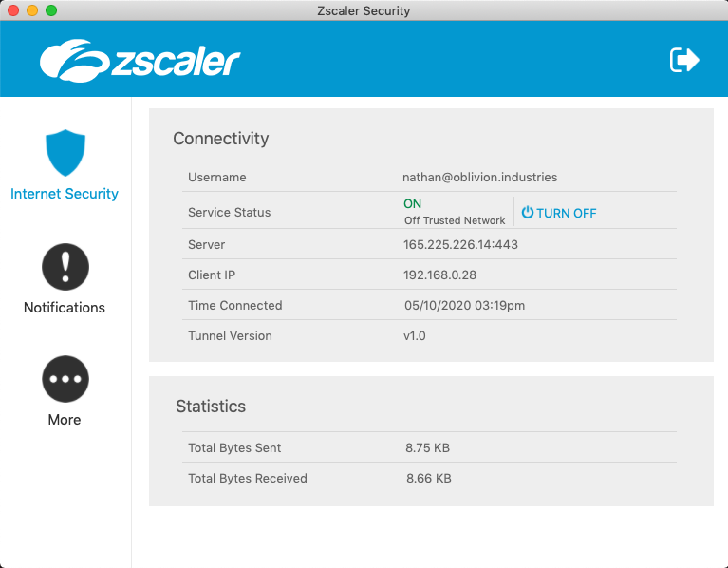Click the green ON service status
728x568 pixels.
click(413, 203)
